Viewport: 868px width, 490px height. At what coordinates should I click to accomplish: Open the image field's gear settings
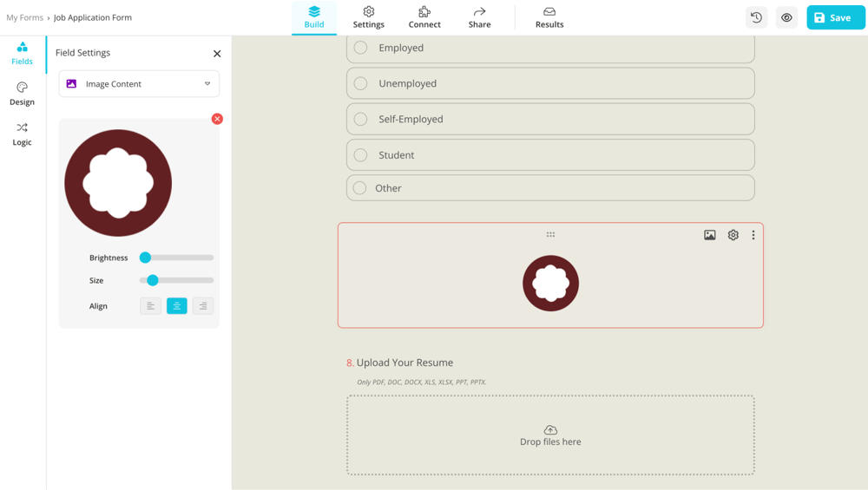(733, 235)
